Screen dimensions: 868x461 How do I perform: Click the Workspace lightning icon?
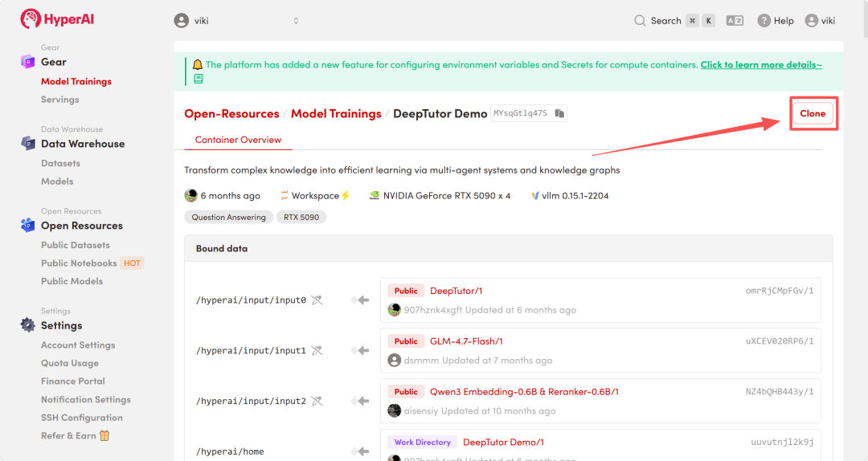[346, 195]
